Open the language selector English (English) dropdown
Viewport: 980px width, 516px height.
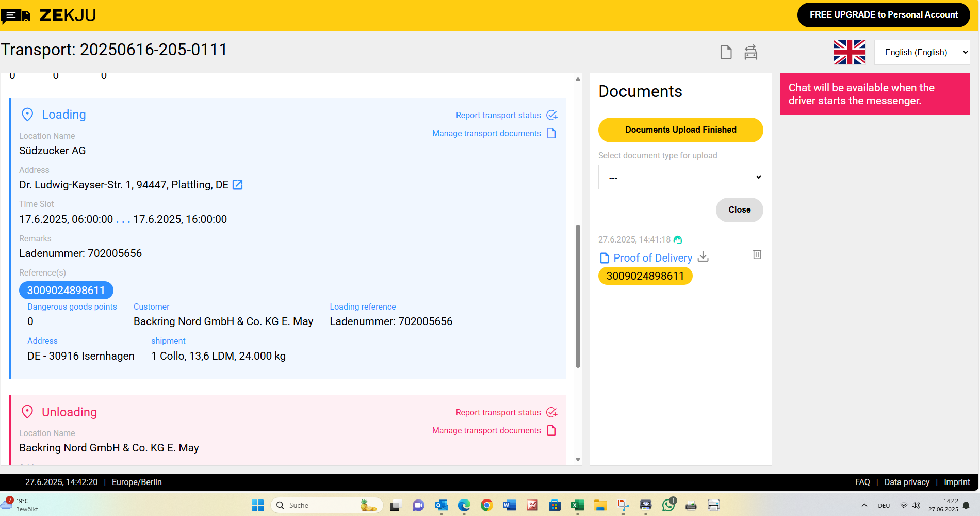[x=922, y=52]
